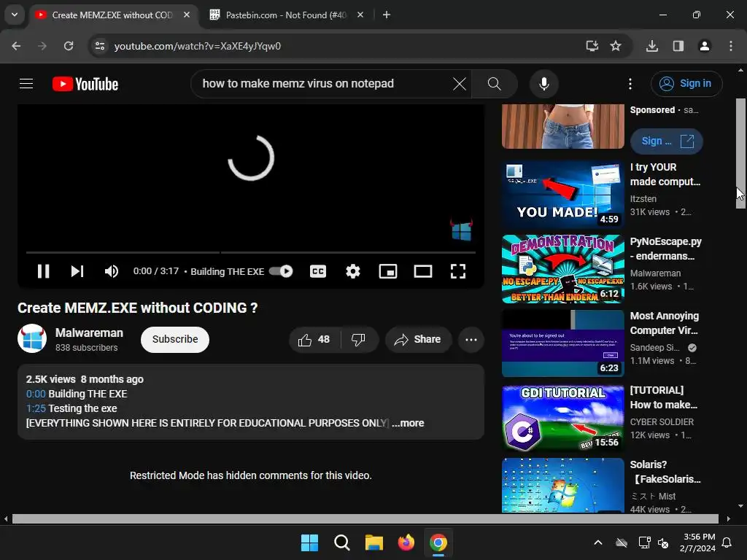This screenshot has height=560, width=747.
Task: Open File Explorer from taskbar
Action: click(374, 542)
